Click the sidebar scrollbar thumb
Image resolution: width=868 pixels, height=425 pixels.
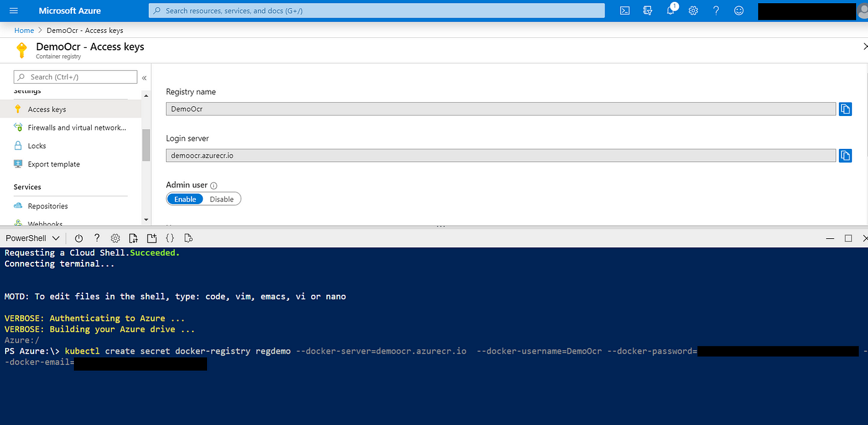tap(146, 145)
